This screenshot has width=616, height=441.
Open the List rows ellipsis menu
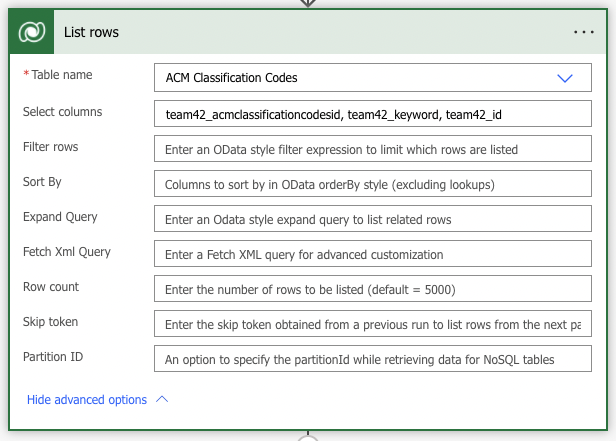(x=584, y=32)
